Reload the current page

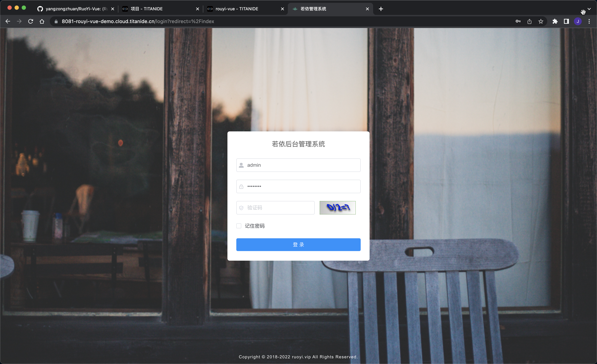click(31, 21)
